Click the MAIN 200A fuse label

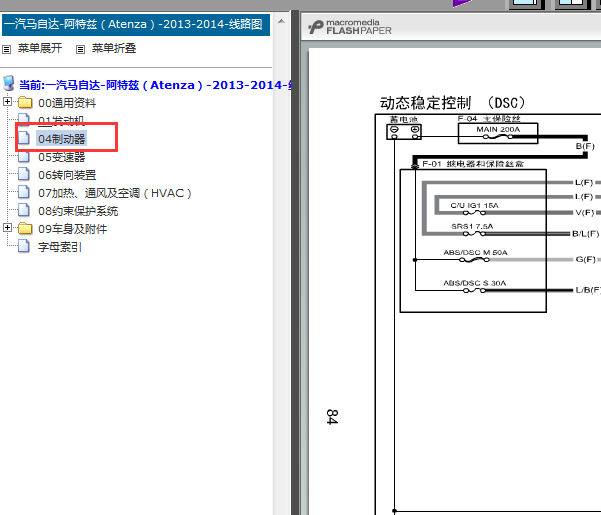click(498, 130)
